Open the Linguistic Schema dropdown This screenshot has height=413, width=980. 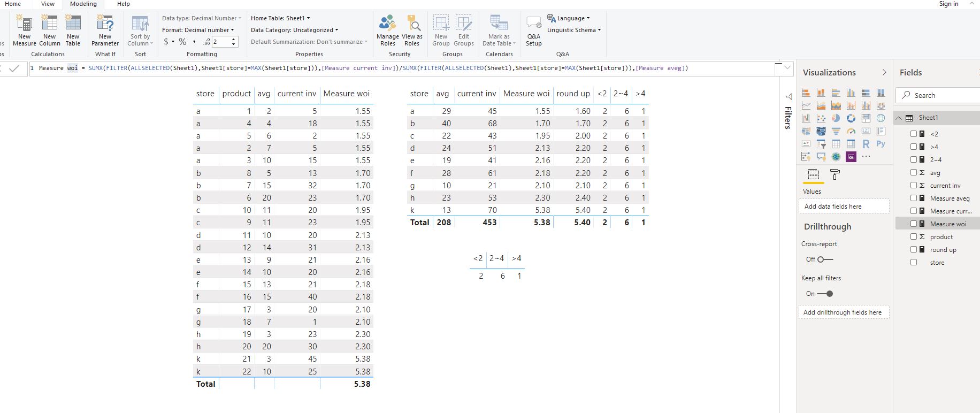[574, 30]
